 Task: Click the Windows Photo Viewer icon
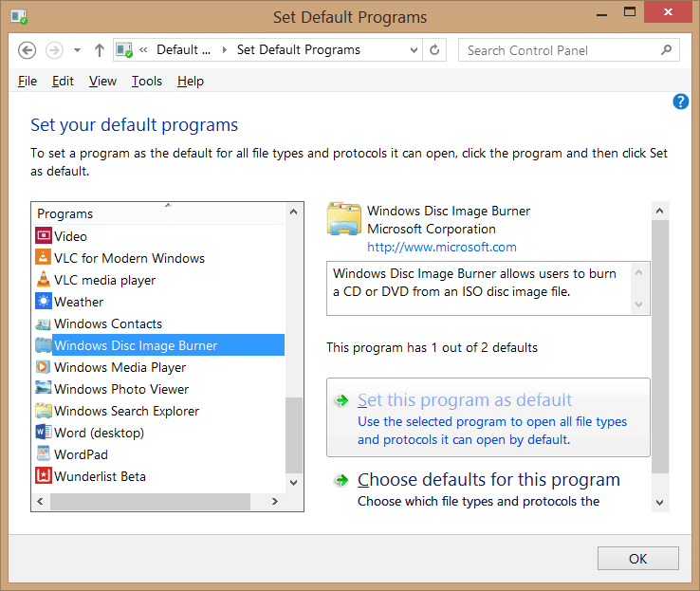[x=44, y=388]
